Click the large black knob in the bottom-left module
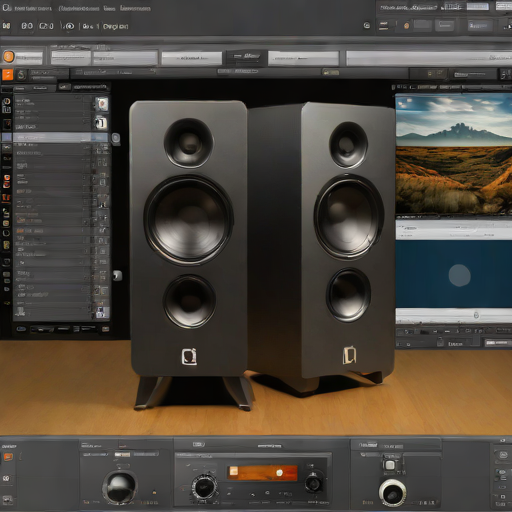Viewport: 512px width, 512px height. click(120, 487)
